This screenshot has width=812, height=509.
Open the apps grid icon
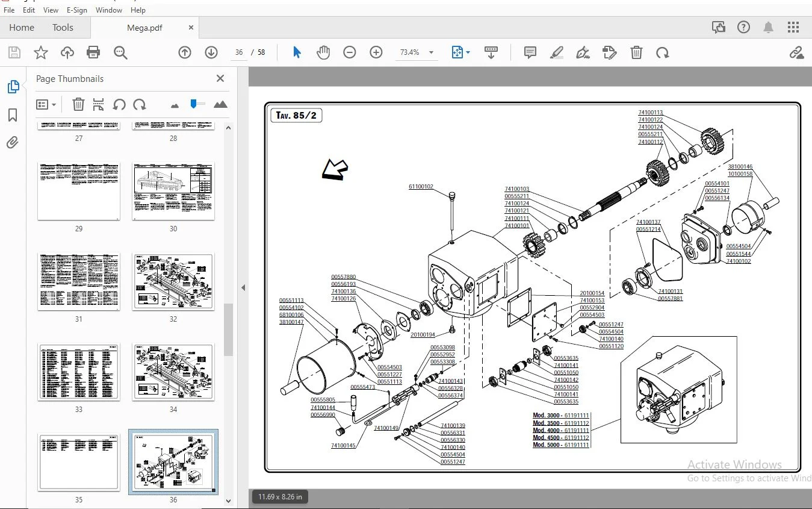[793, 27]
